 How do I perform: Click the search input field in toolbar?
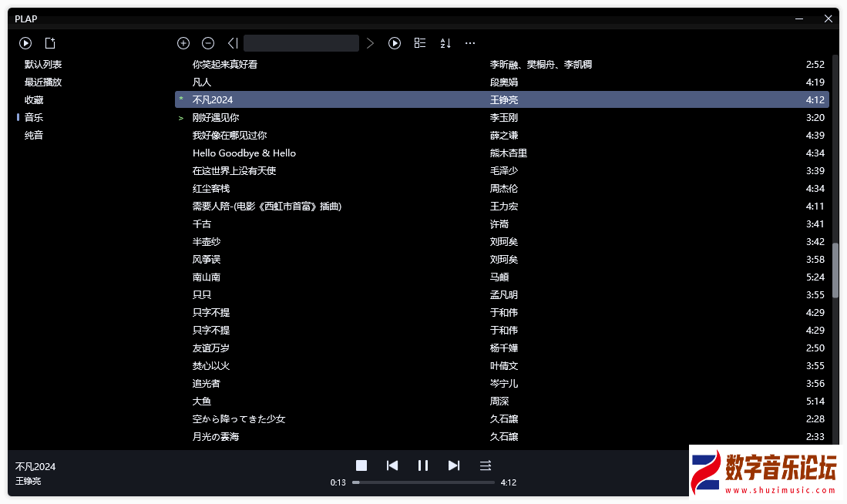click(x=301, y=43)
